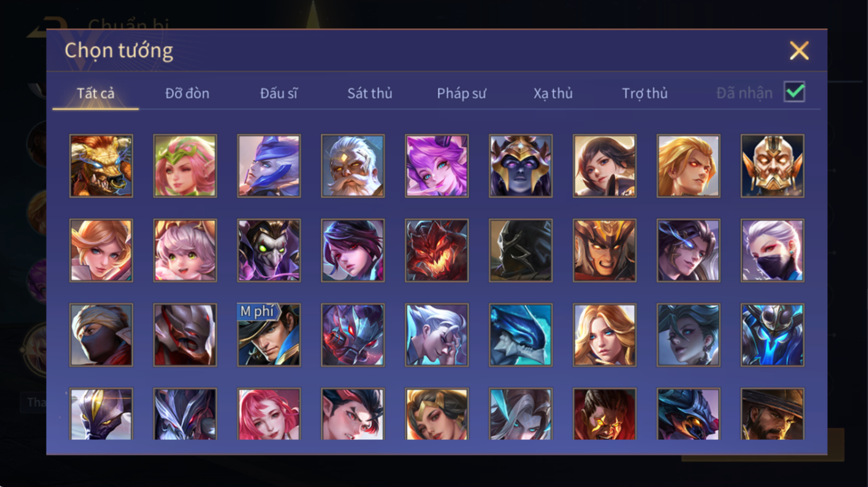Choose the magenta-haired girl hero portrait
868x487 pixels.
click(x=437, y=166)
